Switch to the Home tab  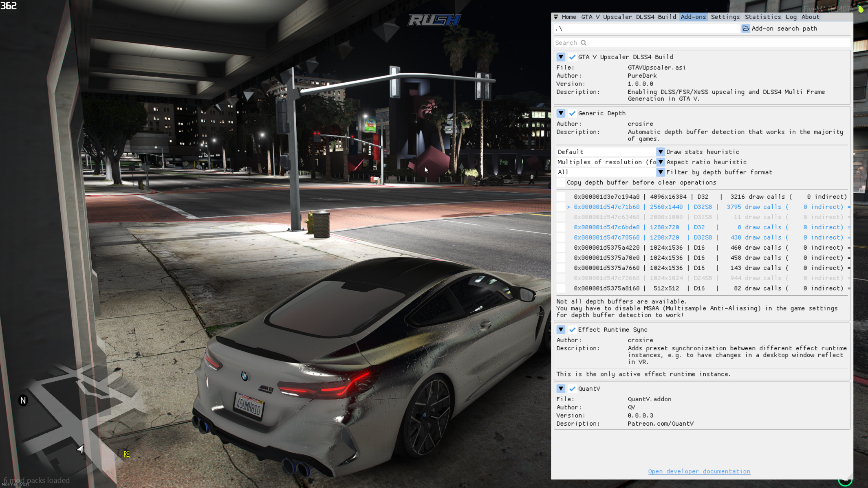569,17
